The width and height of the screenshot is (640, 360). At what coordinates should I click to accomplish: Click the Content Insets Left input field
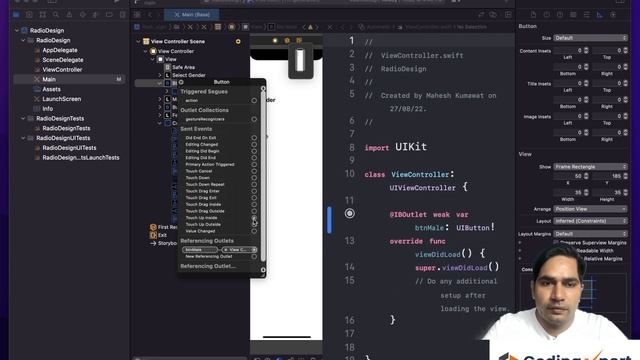pyautogui.click(x=568, y=51)
